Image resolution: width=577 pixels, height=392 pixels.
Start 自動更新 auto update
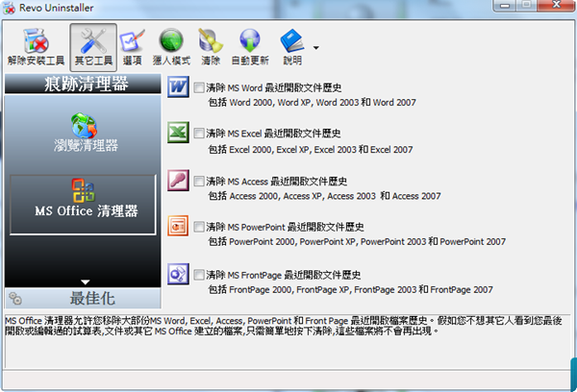[250, 47]
